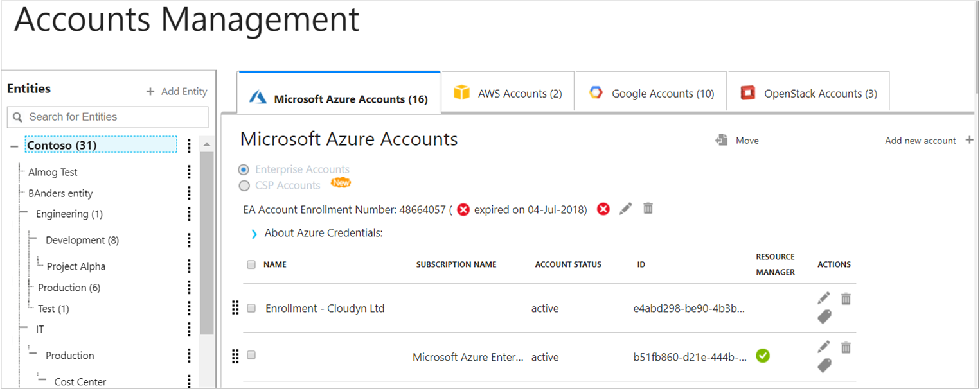Click the RESOURCE MANAGER column header
980x389 pixels.
[775, 264]
